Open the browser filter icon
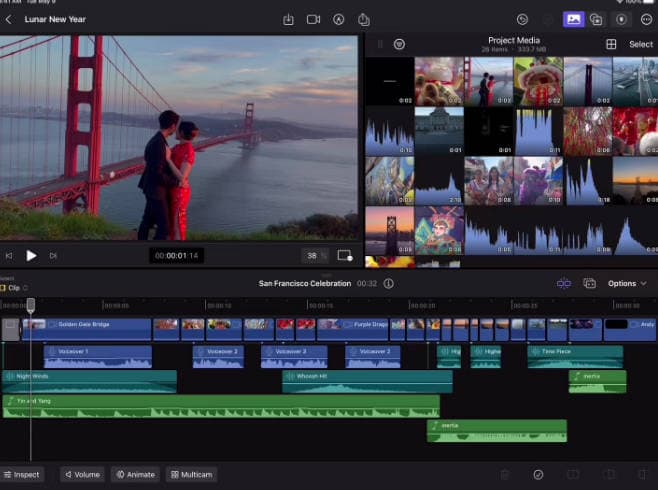The height and width of the screenshot is (490, 658). [399, 44]
